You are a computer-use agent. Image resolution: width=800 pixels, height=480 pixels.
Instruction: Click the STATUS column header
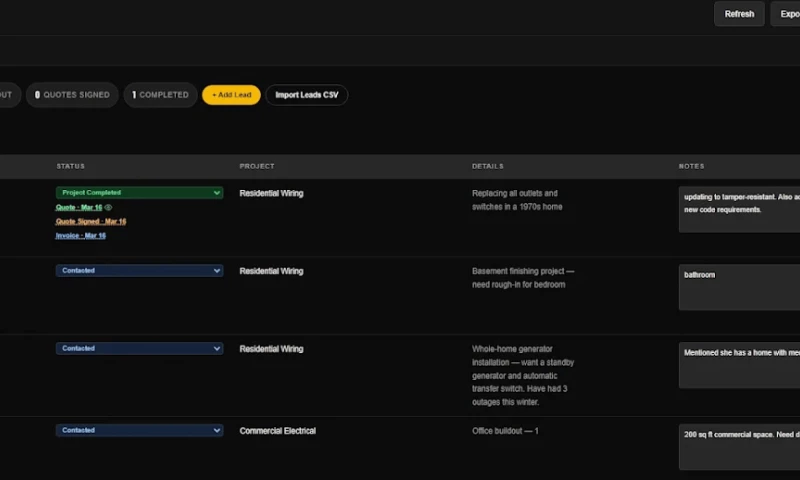(70, 166)
